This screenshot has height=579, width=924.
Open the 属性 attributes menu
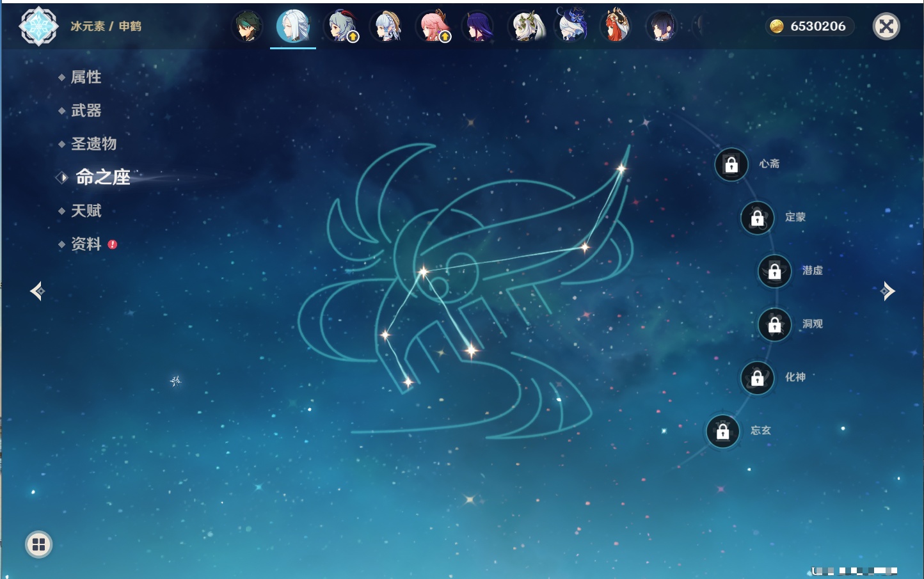click(86, 77)
